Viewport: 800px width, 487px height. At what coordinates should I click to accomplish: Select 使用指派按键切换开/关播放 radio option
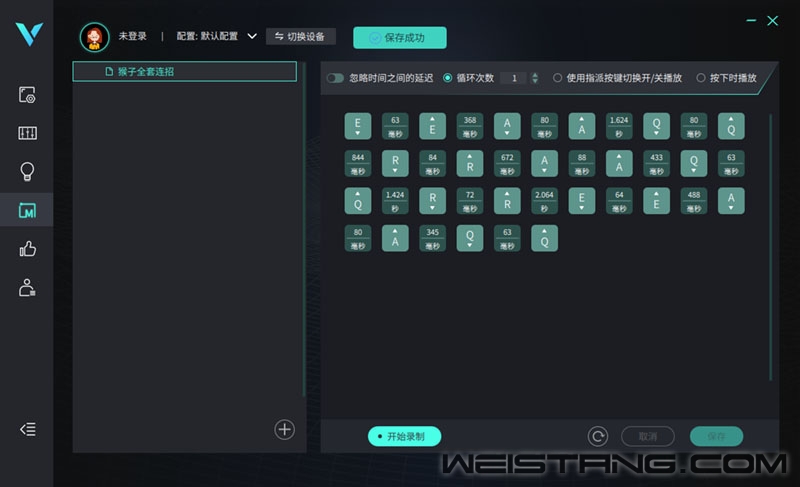pos(558,78)
